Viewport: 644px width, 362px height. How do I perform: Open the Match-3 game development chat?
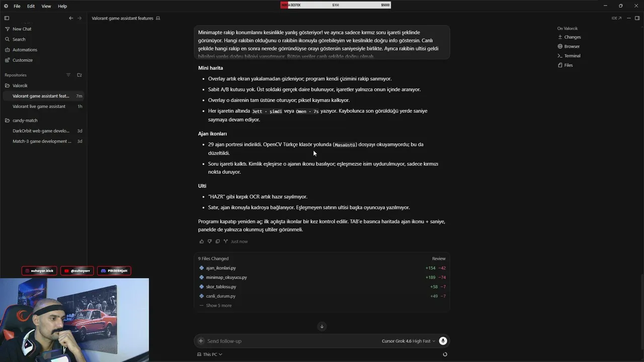43,141
